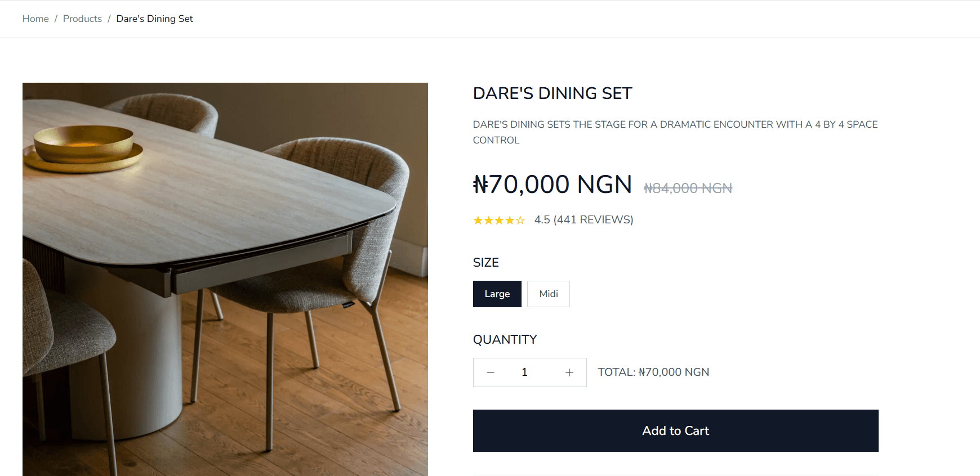The height and width of the screenshot is (476, 980).
Task: Click the large ₦70,000 NGN sale price
Action: click(553, 185)
